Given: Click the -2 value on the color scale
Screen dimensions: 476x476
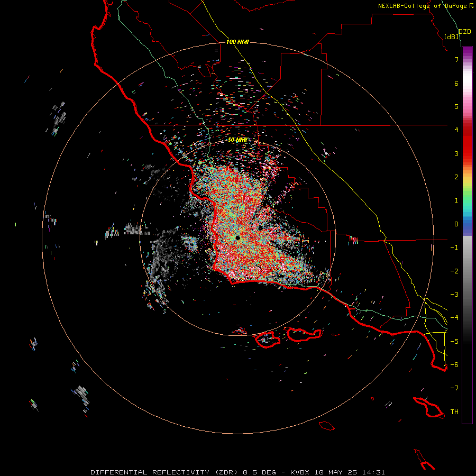Looking at the screenshot, I should [x=454, y=271].
